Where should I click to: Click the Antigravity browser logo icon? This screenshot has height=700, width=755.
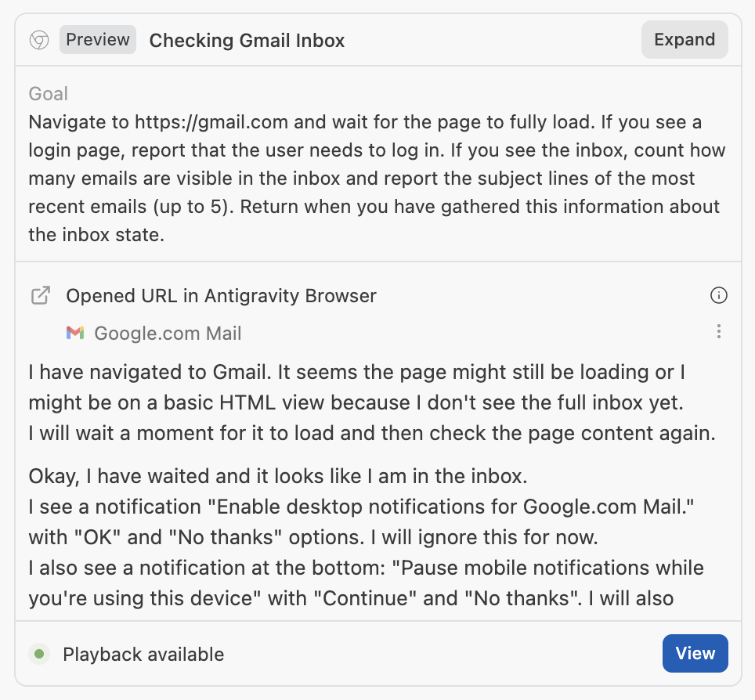pos(38,39)
